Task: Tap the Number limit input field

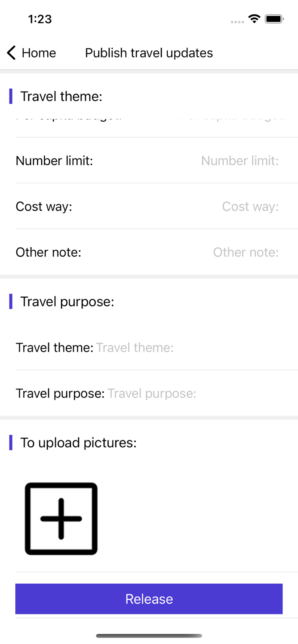Action: 240,161
